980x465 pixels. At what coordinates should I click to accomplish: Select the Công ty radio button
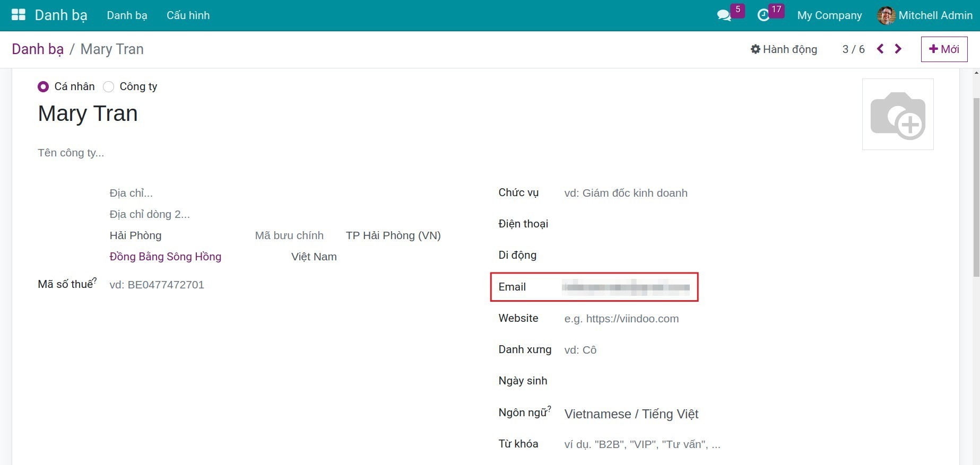[109, 86]
